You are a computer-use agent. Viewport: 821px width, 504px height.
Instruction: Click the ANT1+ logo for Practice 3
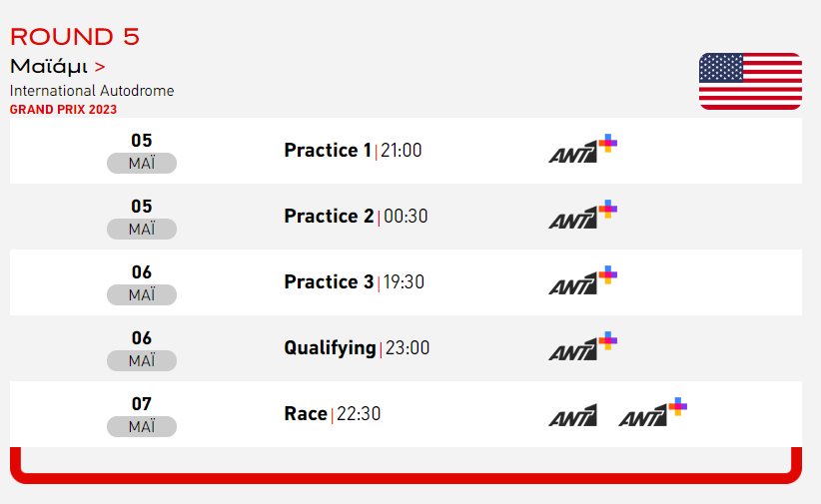point(582,280)
